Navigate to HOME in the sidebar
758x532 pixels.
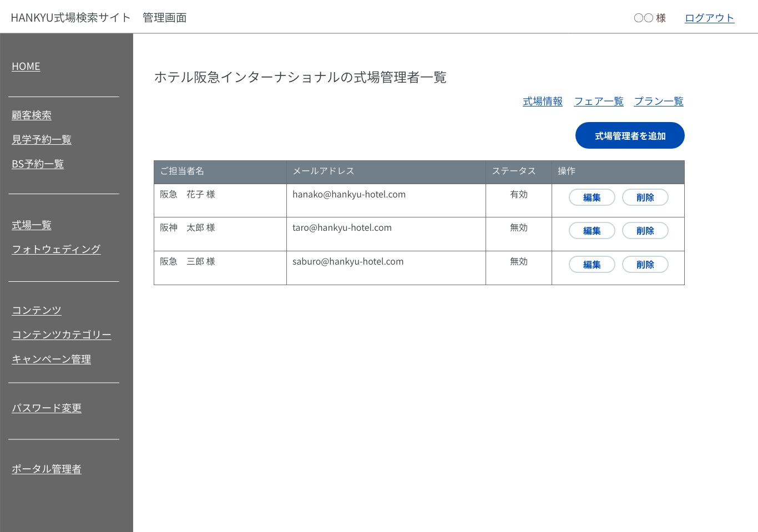pyautogui.click(x=26, y=67)
